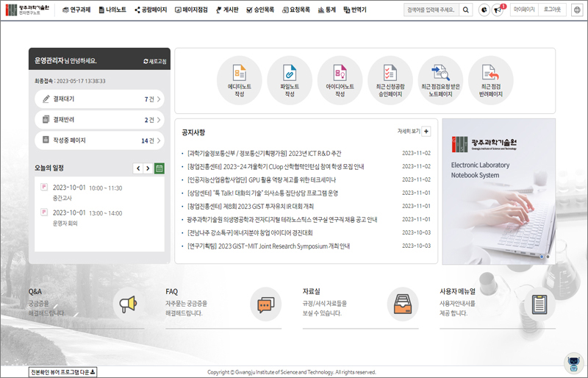
Task: Expand 공지사항 with the plus button
Action: pyautogui.click(x=426, y=131)
